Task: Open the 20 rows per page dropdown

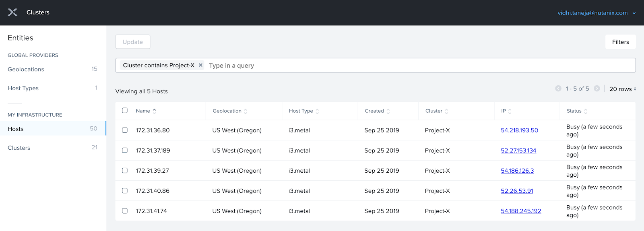Action: point(622,89)
